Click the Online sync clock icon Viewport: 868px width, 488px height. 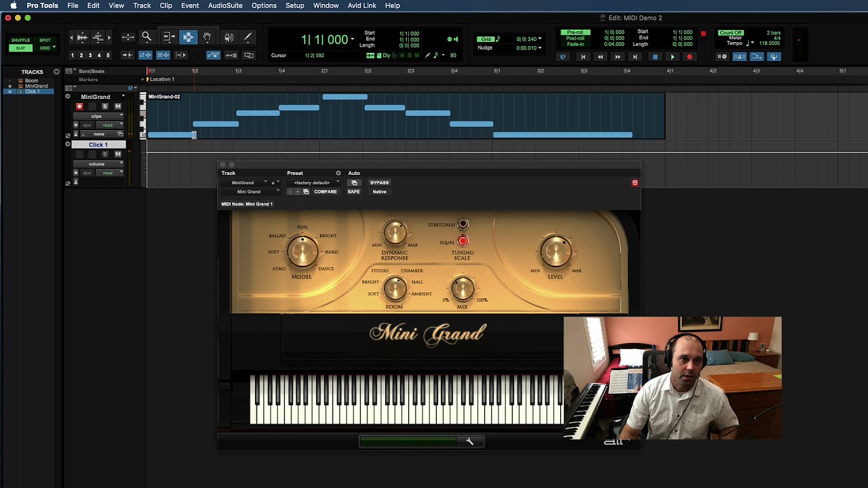click(x=562, y=56)
